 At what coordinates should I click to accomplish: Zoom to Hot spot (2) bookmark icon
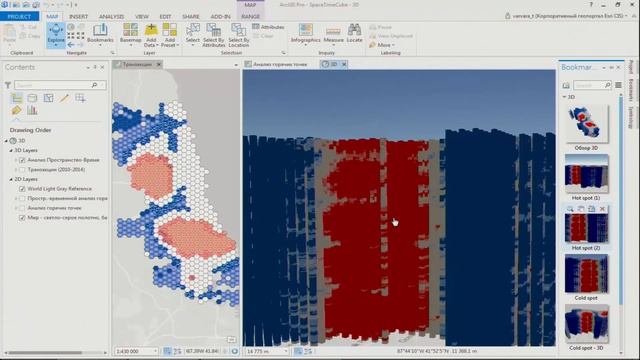pos(570,209)
